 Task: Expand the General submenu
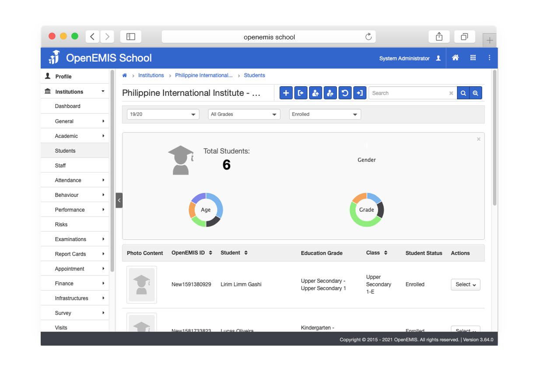pos(103,121)
